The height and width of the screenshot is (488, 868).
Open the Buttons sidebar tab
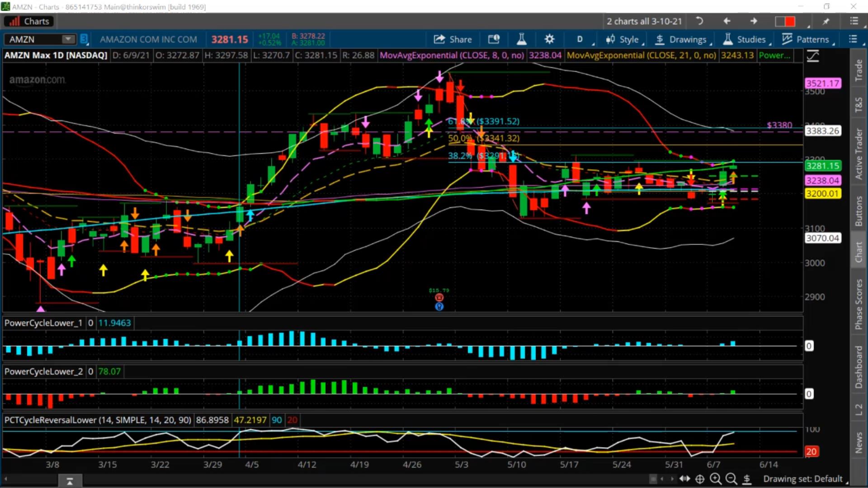[x=858, y=211]
